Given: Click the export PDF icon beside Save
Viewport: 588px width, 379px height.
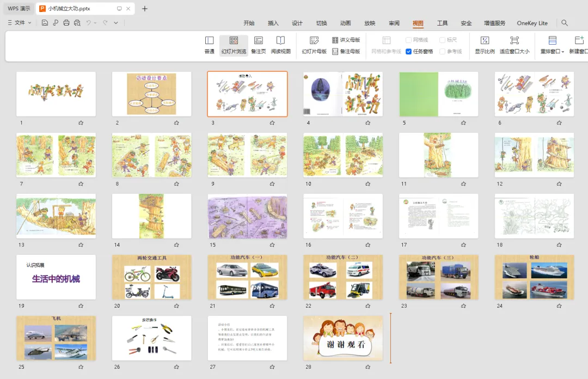Looking at the screenshot, I should 56,23.
